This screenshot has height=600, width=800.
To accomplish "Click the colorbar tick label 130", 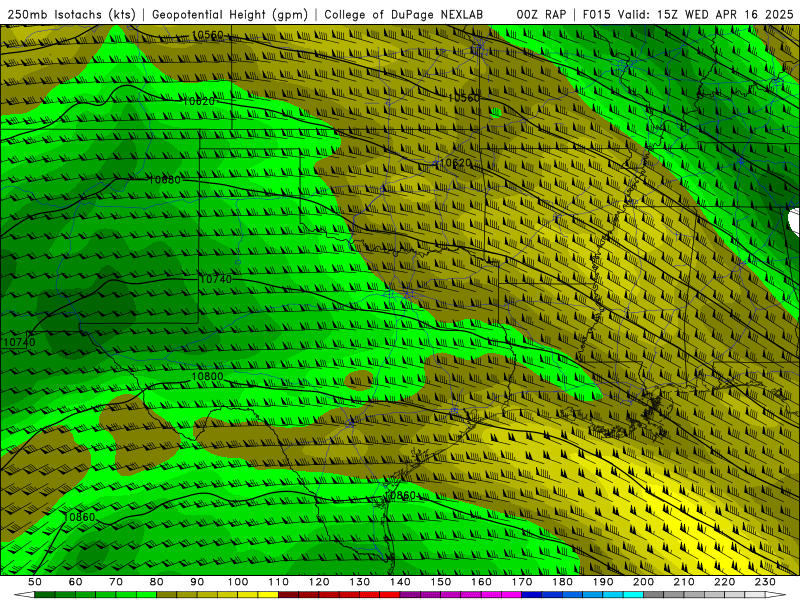I will [x=359, y=582].
